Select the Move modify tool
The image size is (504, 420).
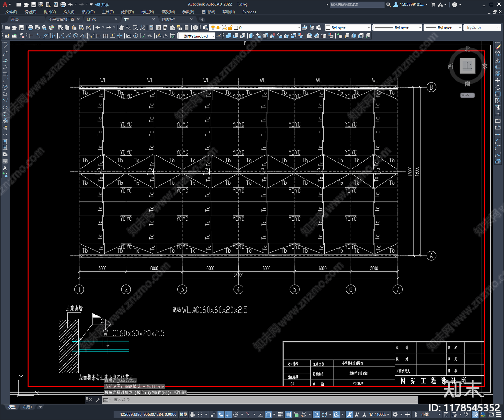click(x=498, y=81)
